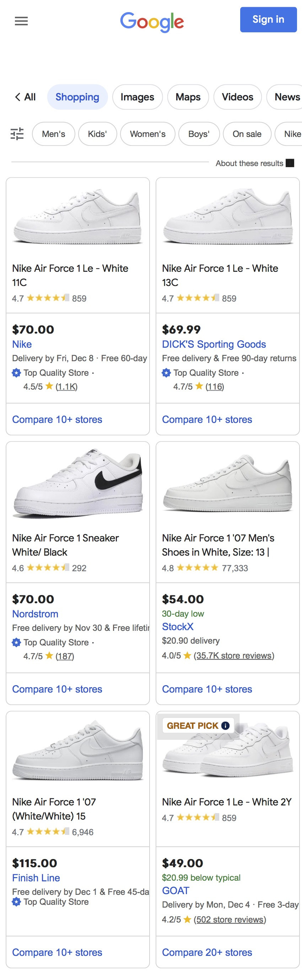Toggle the On sale filter chip

(x=247, y=134)
